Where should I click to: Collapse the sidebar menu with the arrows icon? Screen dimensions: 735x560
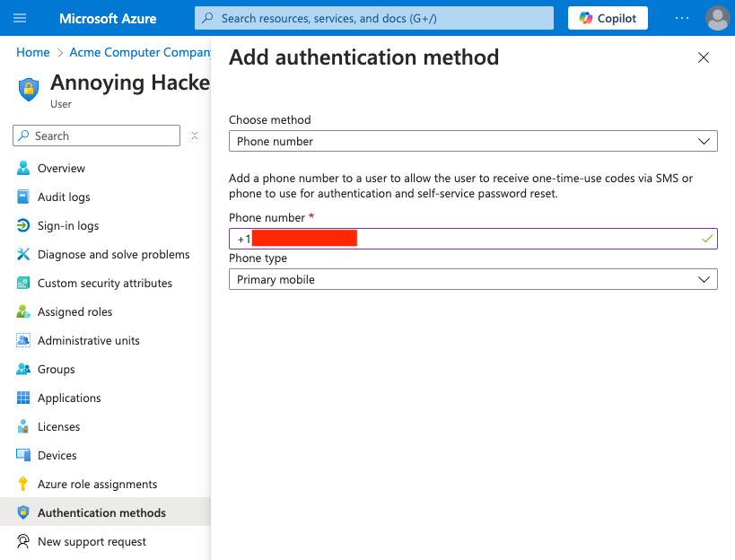pyautogui.click(x=195, y=136)
